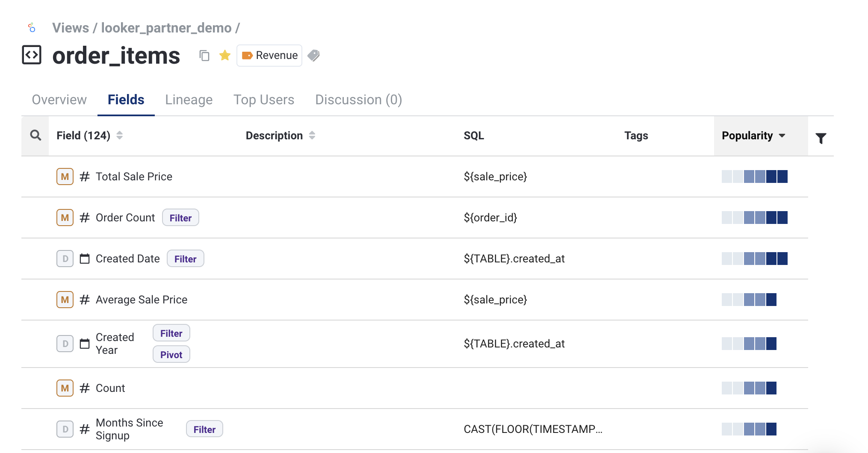Open the funnel filter icon
868x453 pixels.
821,138
